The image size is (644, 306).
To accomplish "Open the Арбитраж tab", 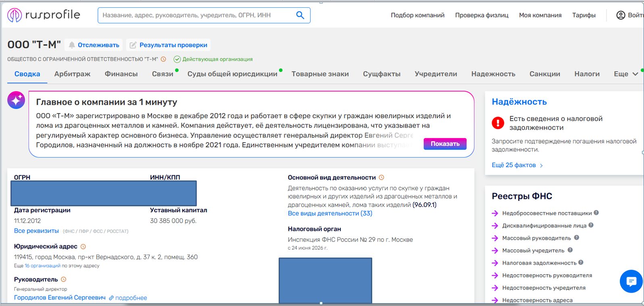I will pyautogui.click(x=72, y=74).
